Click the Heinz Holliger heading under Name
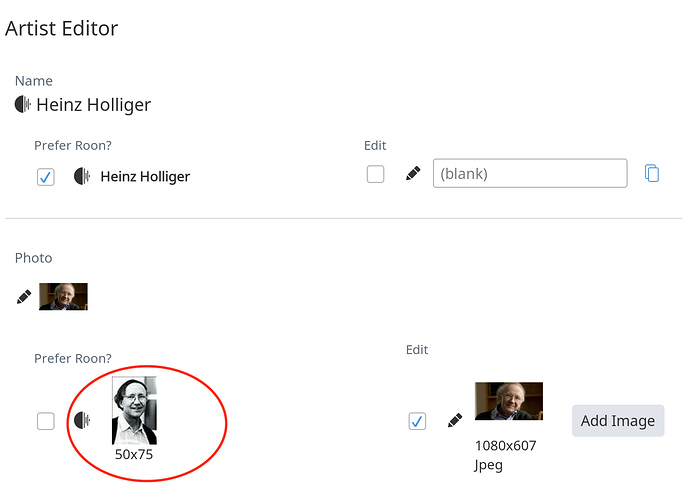Image resolution: width=682 pixels, height=500 pixels. pos(94,105)
